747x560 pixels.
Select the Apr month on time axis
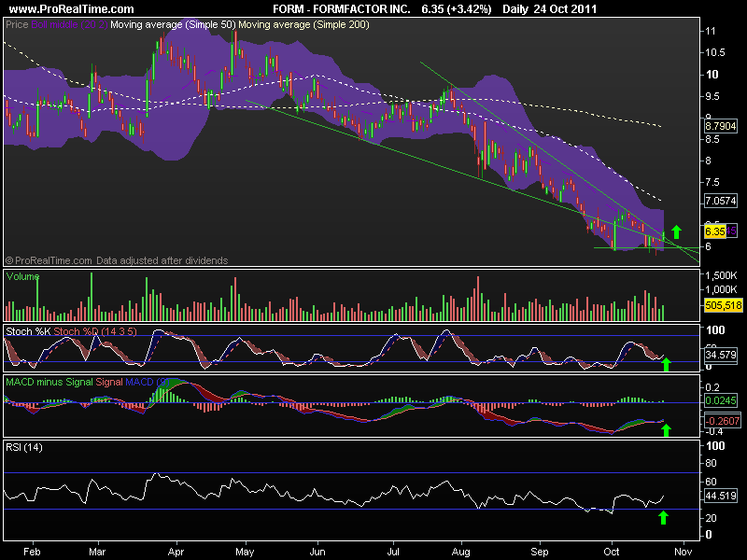click(176, 552)
